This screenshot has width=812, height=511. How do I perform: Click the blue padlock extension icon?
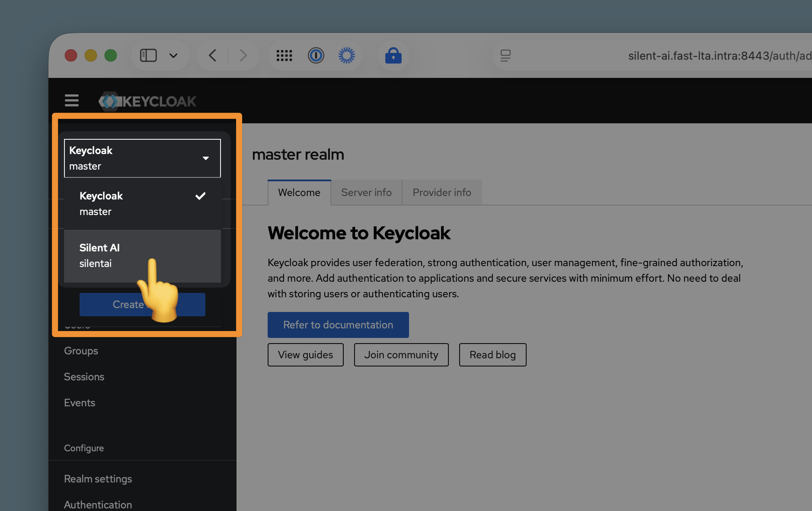[393, 55]
